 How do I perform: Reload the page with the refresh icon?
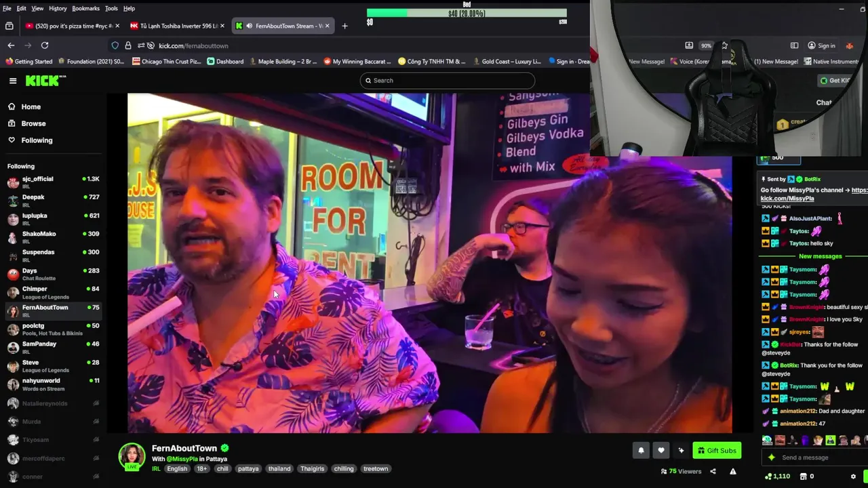point(45,45)
